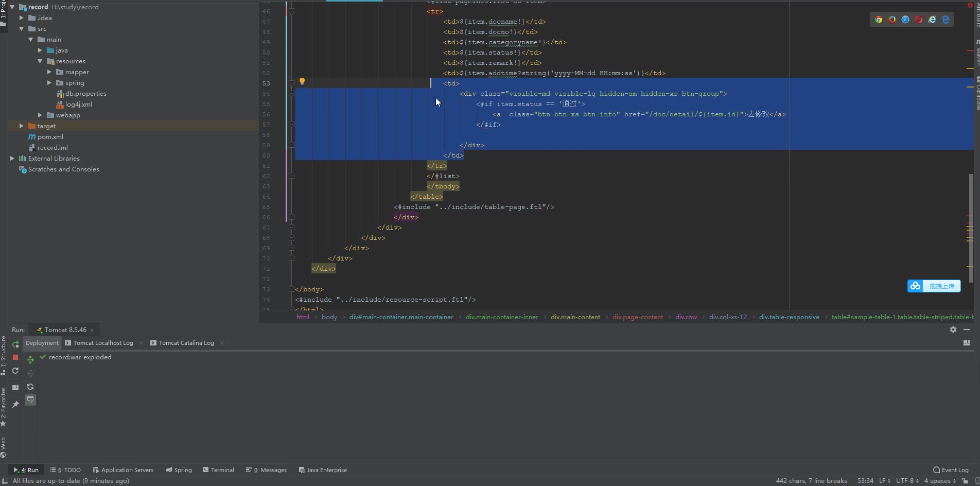Open page preview in Edge browser icon
This screenshot has width=980, height=486.
click(x=946, y=20)
